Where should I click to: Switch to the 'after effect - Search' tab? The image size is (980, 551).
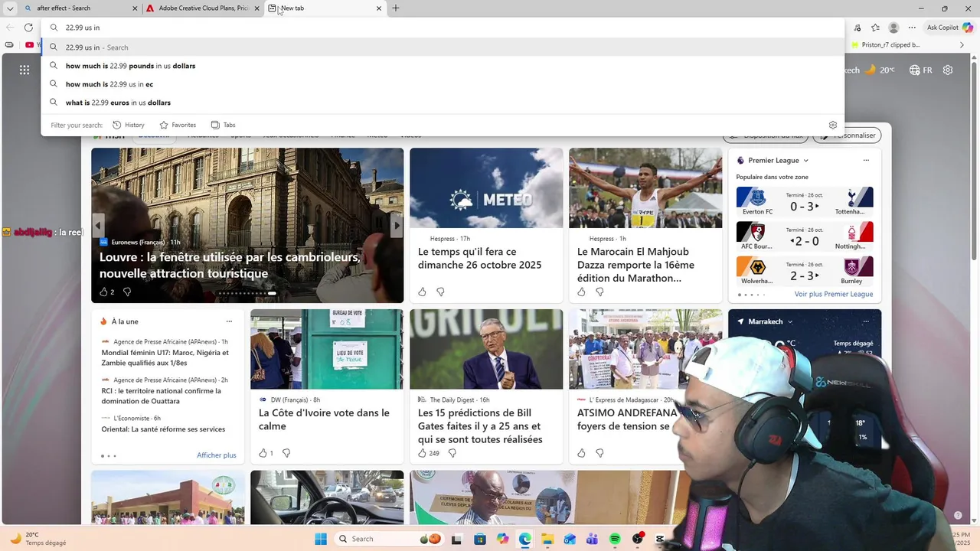point(80,8)
